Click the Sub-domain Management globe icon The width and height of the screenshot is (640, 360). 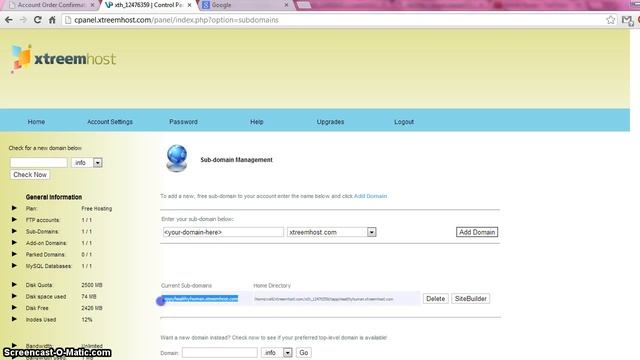[177, 158]
